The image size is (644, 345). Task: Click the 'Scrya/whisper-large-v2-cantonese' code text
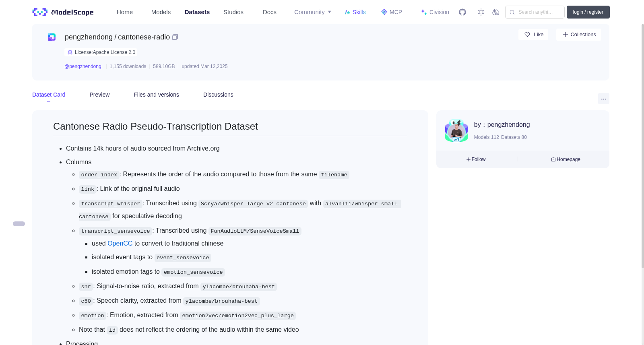click(253, 204)
